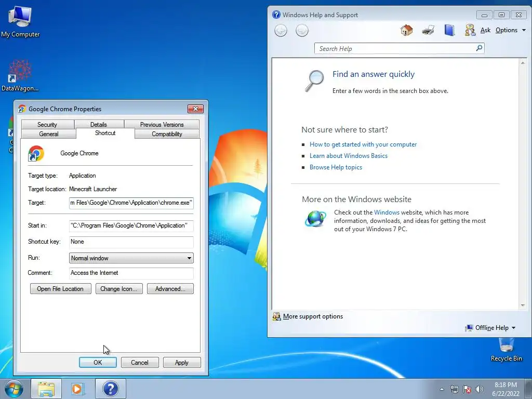
Task: Click the Google Chrome shortcut icon in Properties
Action: pos(36,153)
